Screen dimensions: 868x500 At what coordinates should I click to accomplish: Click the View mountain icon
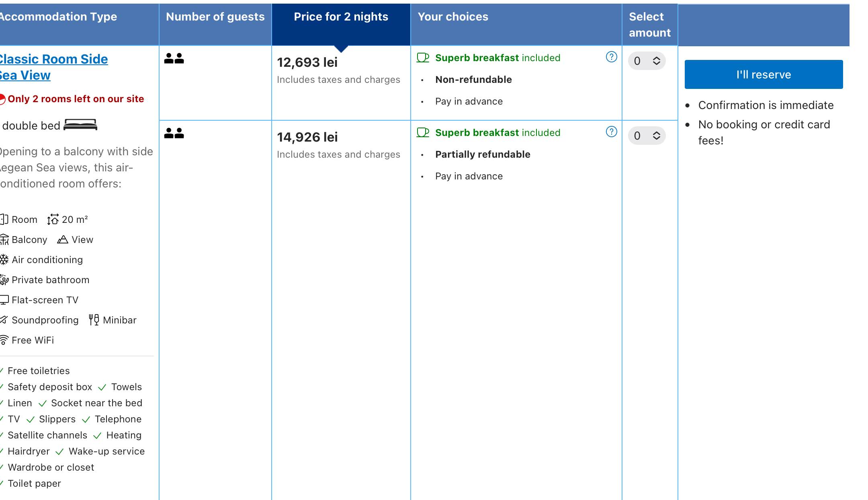62,240
